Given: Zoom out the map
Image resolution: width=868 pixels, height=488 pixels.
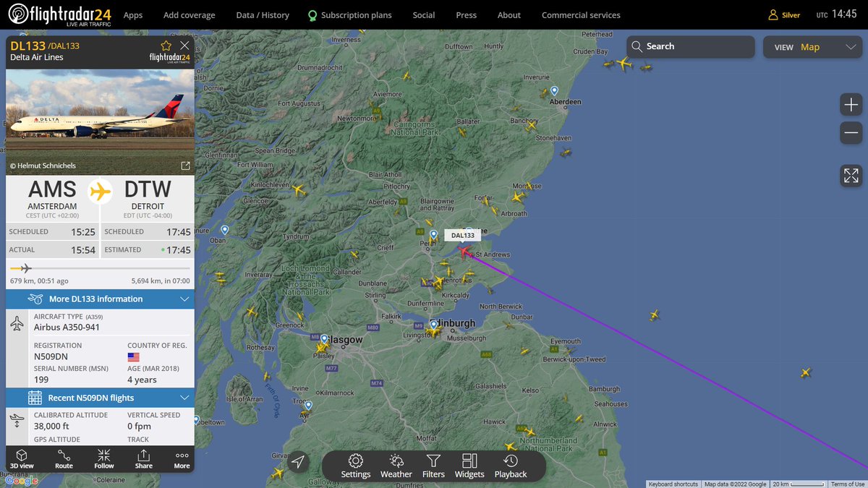Looking at the screenshot, I should [851, 132].
